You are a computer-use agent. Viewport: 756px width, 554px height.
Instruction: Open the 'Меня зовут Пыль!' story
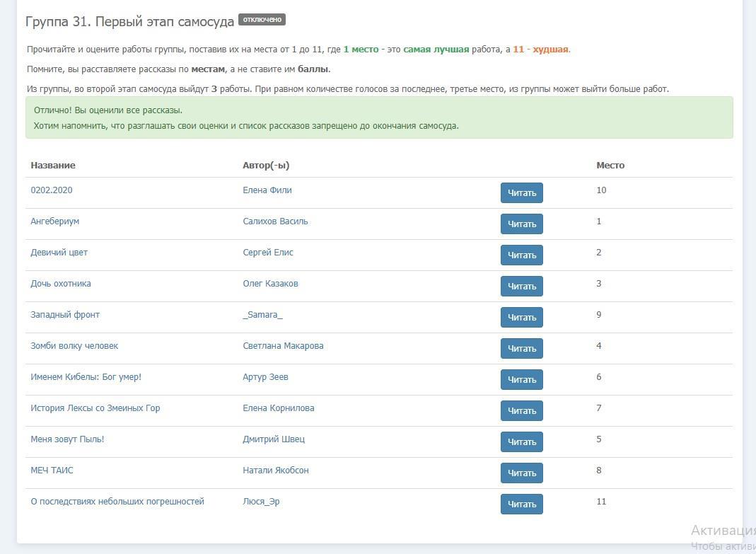pos(67,439)
